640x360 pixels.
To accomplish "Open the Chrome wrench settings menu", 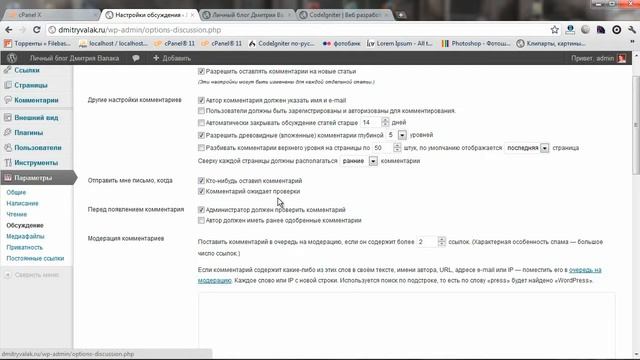I will [x=632, y=30].
